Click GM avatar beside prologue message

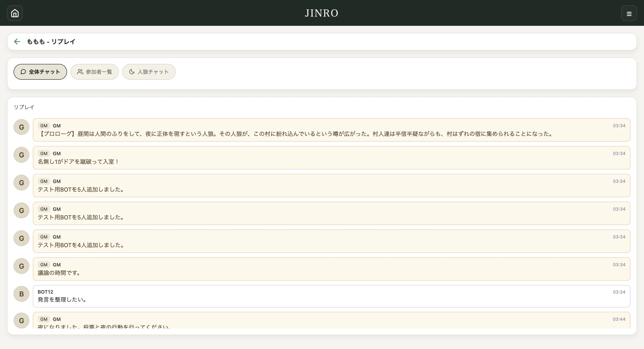pyautogui.click(x=21, y=127)
